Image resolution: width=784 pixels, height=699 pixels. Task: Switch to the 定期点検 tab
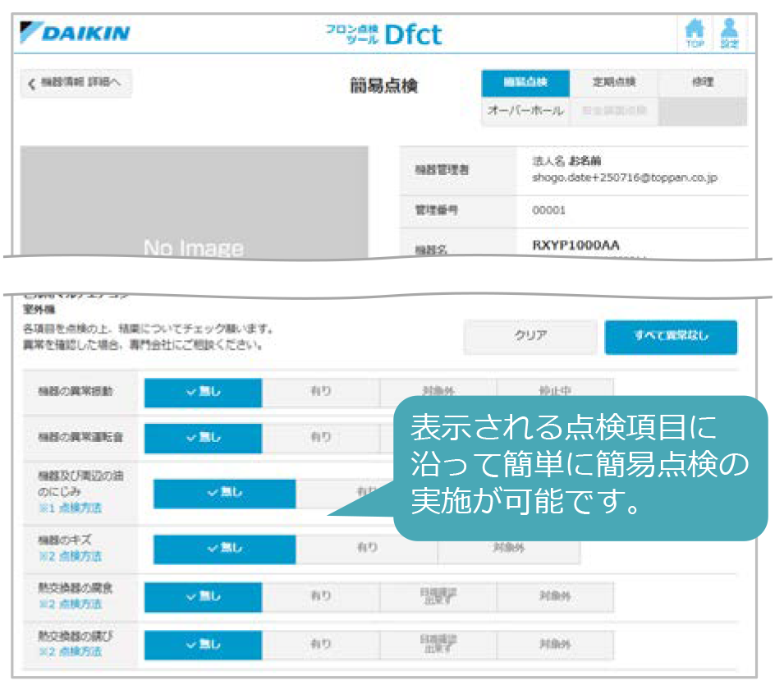tap(614, 83)
